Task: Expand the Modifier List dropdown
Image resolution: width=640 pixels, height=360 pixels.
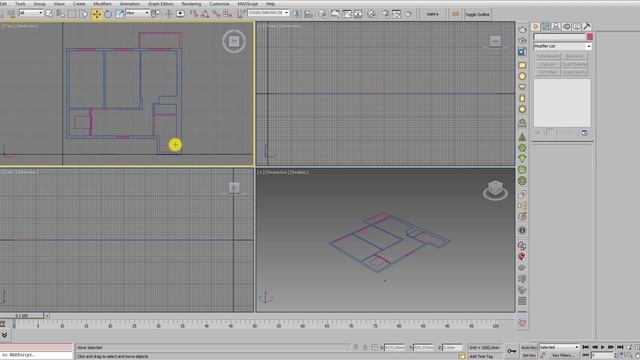Action: (x=562, y=46)
